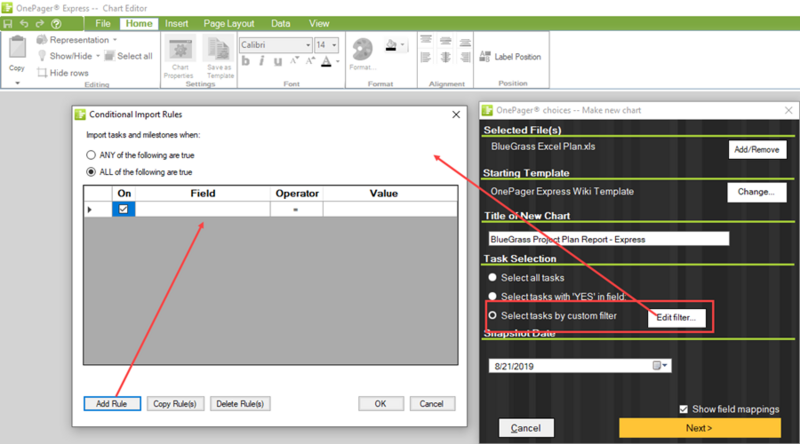Toggle 'Show field mappings' checkbox
The width and height of the screenshot is (800, 444).
(x=684, y=409)
